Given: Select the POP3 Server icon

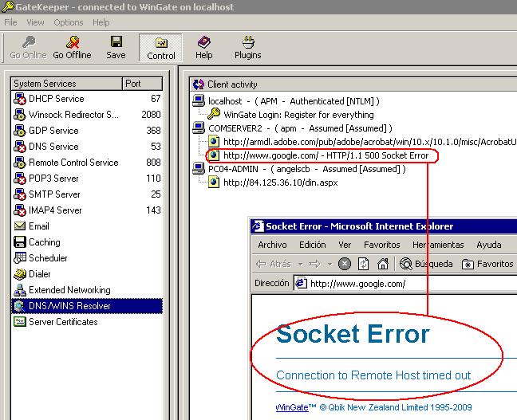Looking at the screenshot, I should pos(20,179).
